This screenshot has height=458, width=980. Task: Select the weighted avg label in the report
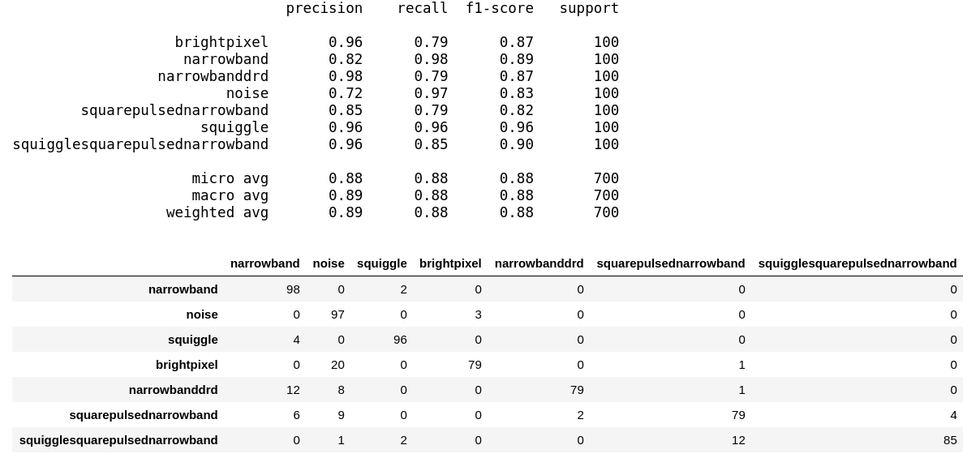(217, 212)
